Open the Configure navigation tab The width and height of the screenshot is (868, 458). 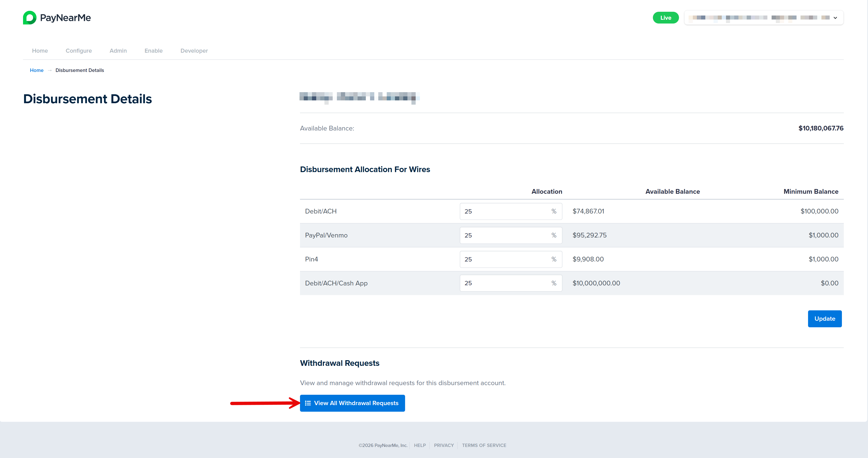79,51
